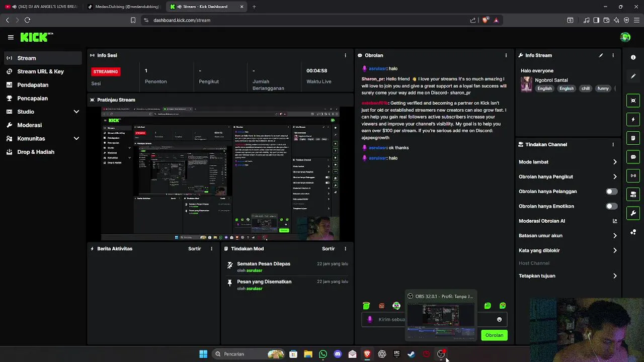Click the Kick logo

pos(36,37)
